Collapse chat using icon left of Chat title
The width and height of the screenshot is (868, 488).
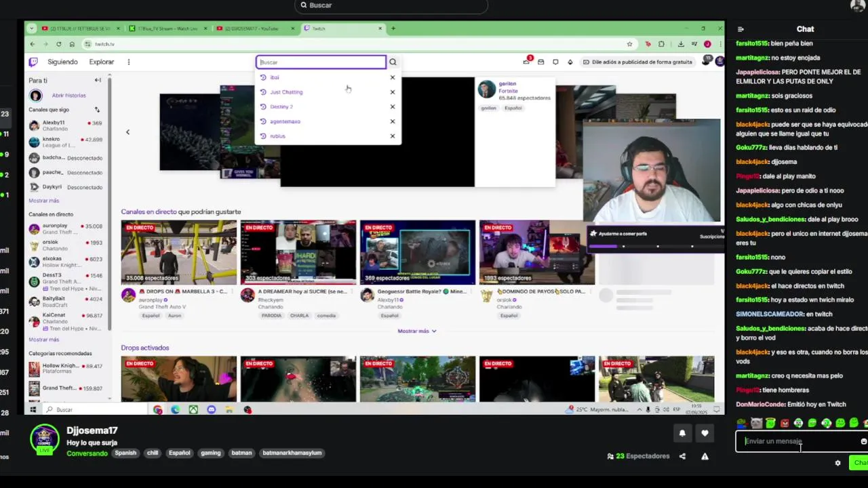(x=741, y=29)
